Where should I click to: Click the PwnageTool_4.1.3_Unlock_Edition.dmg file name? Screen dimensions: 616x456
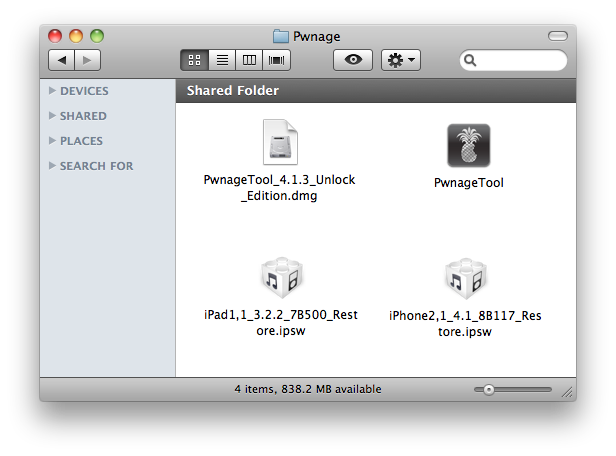click(279, 187)
